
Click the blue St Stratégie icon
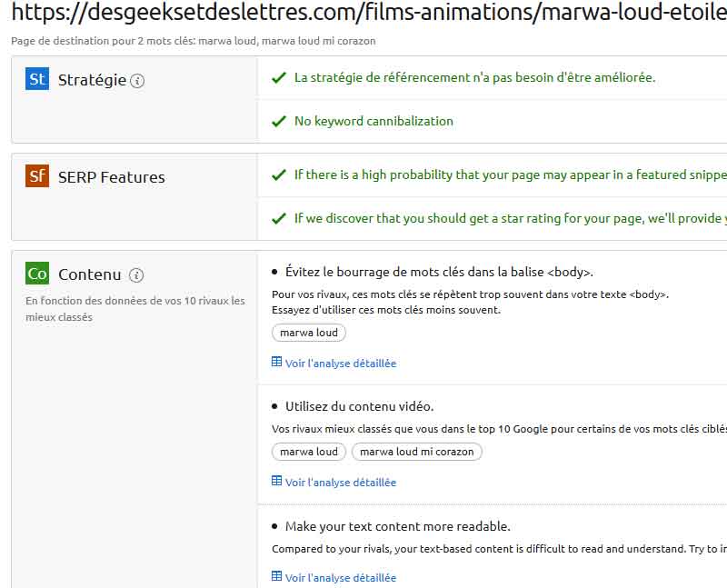pyautogui.click(x=37, y=79)
